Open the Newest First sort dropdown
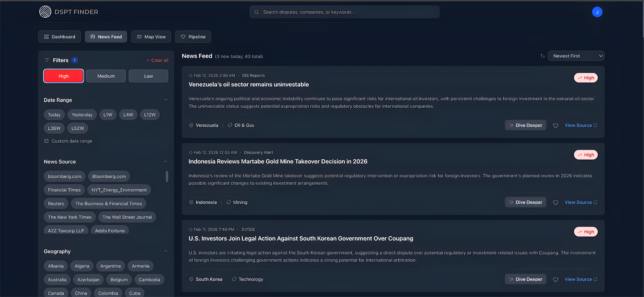This screenshot has width=644, height=297. 576,56
